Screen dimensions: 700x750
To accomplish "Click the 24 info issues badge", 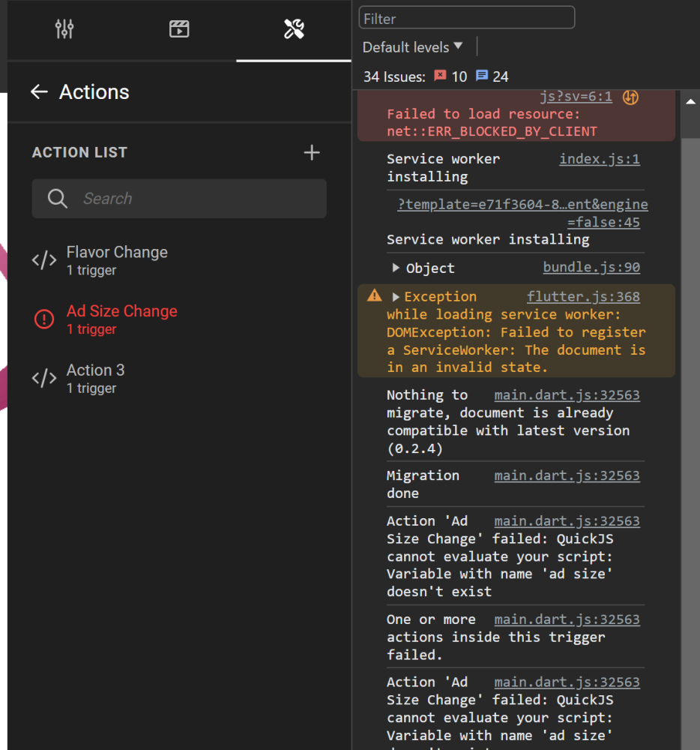I will coord(492,76).
